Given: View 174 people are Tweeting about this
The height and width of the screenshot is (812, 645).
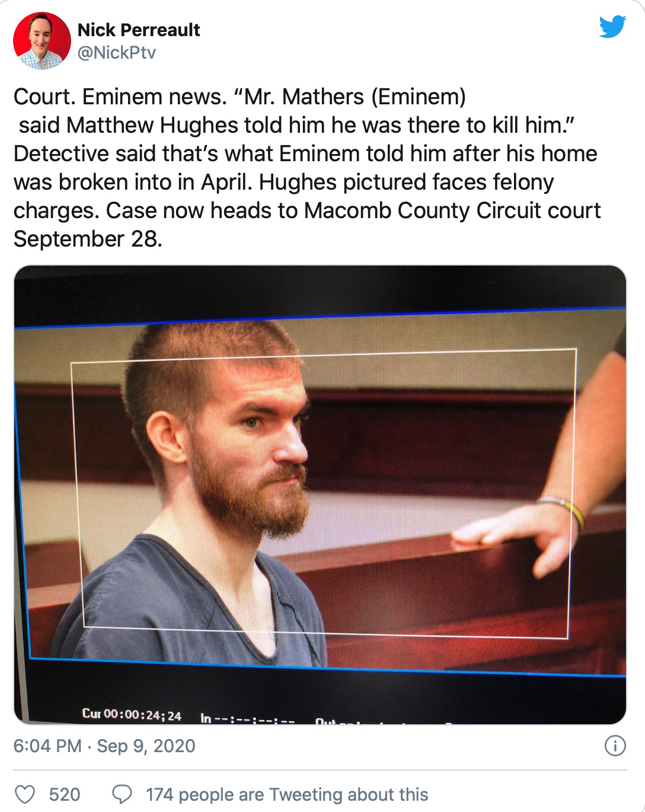Looking at the screenshot, I should point(287,794).
